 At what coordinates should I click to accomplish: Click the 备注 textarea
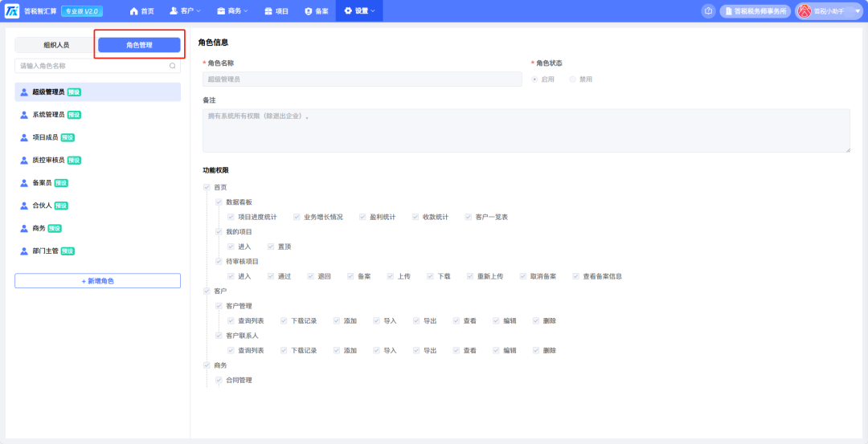point(526,131)
